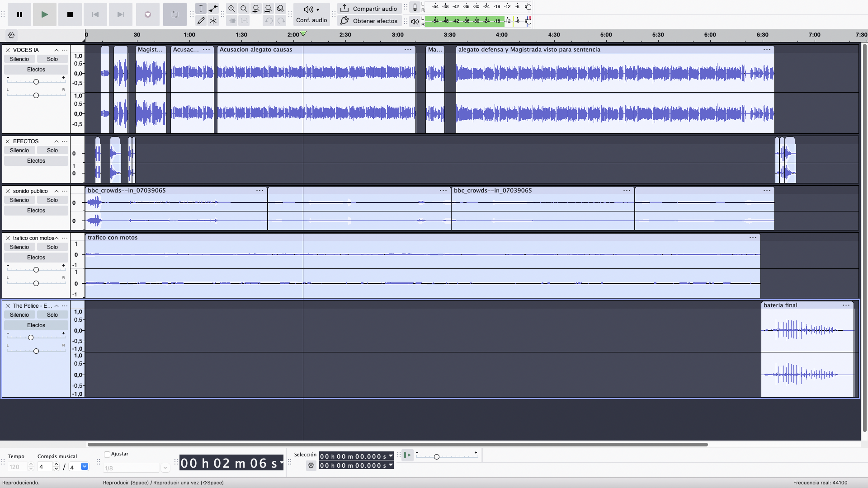Screen dimensions: 868x488
Task: Click the microphone record meter icon
Action: (x=415, y=7)
